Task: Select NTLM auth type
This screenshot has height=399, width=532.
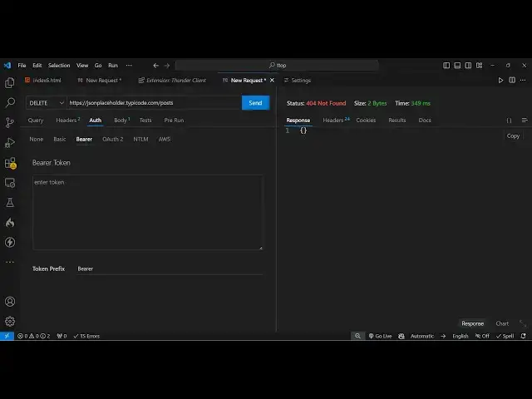Action: click(x=140, y=139)
